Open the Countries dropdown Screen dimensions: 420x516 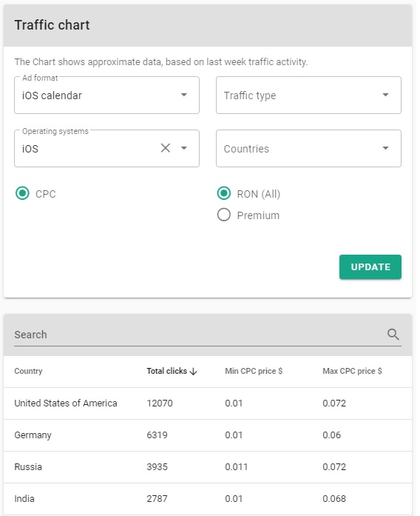click(x=308, y=148)
